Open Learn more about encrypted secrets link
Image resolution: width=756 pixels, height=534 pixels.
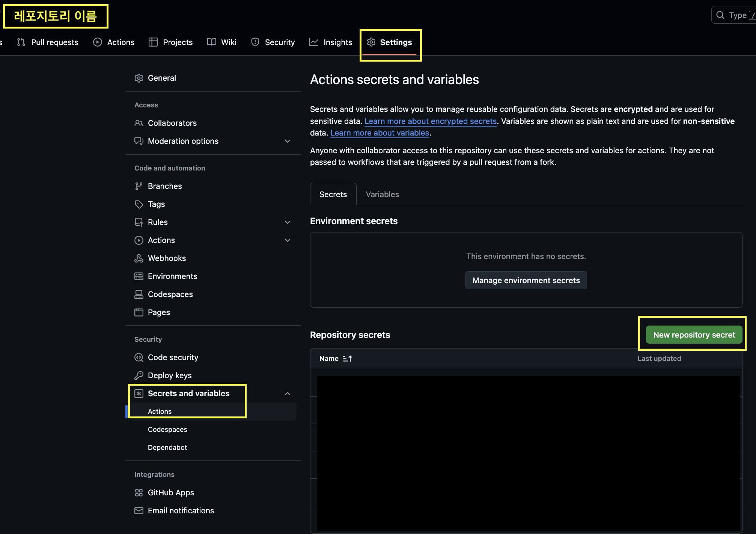(x=431, y=121)
